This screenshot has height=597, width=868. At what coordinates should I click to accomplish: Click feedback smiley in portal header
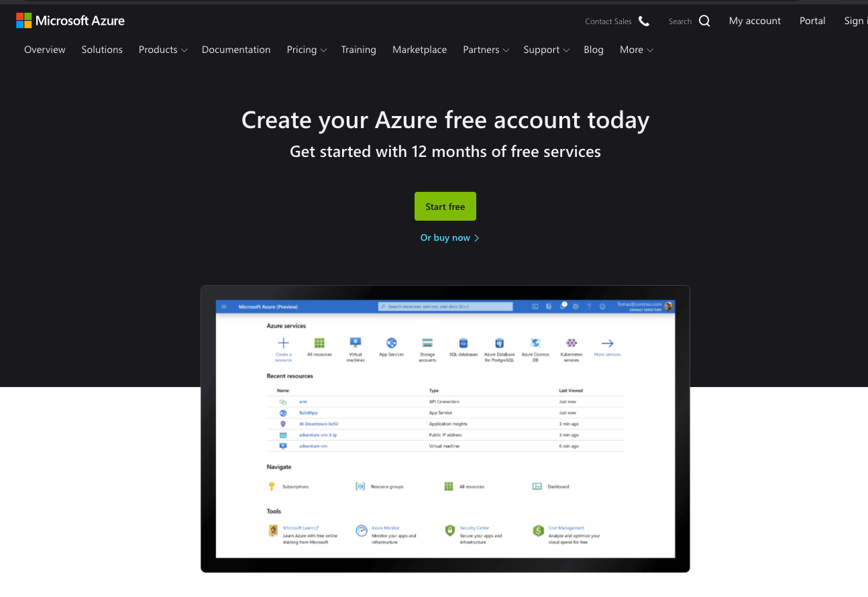[x=602, y=307]
